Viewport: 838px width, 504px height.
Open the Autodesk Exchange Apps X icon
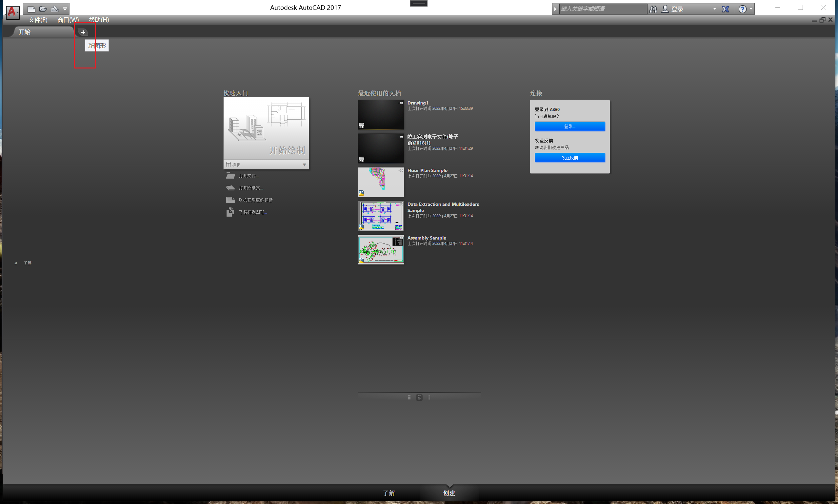[726, 9]
